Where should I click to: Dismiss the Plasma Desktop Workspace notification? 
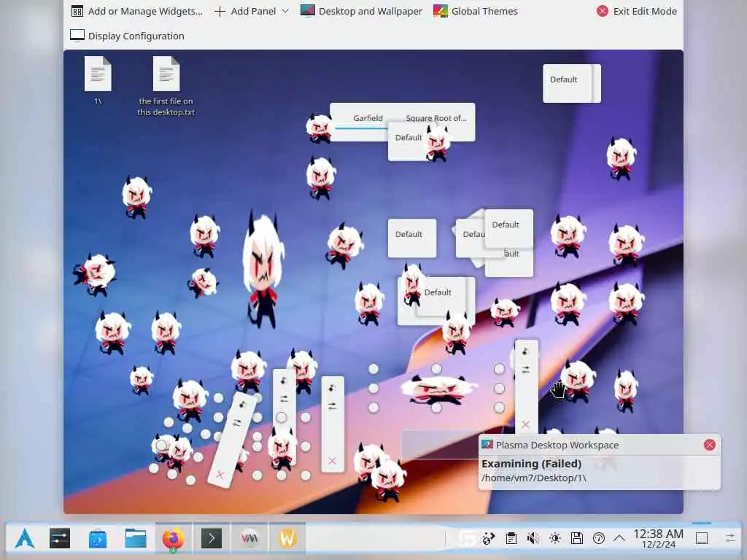tap(709, 445)
